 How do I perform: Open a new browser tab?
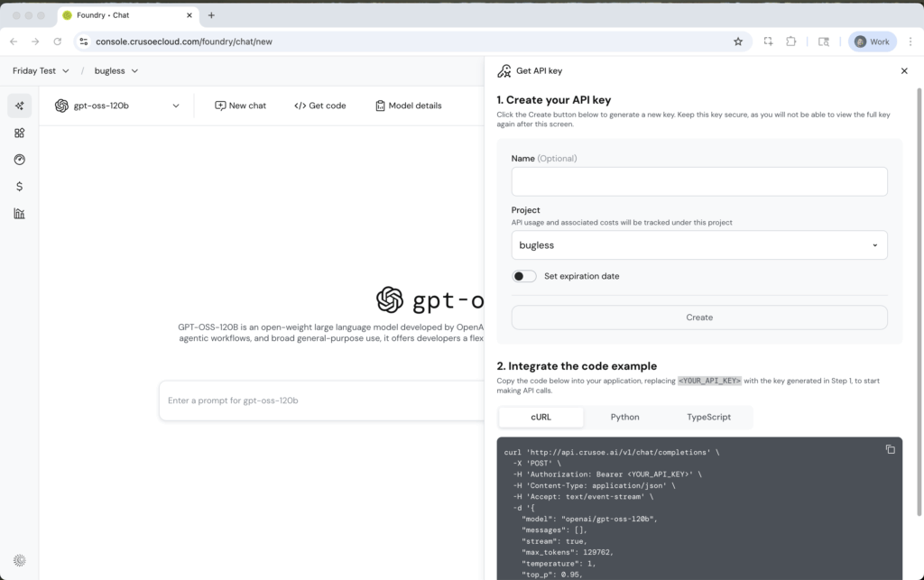click(211, 15)
